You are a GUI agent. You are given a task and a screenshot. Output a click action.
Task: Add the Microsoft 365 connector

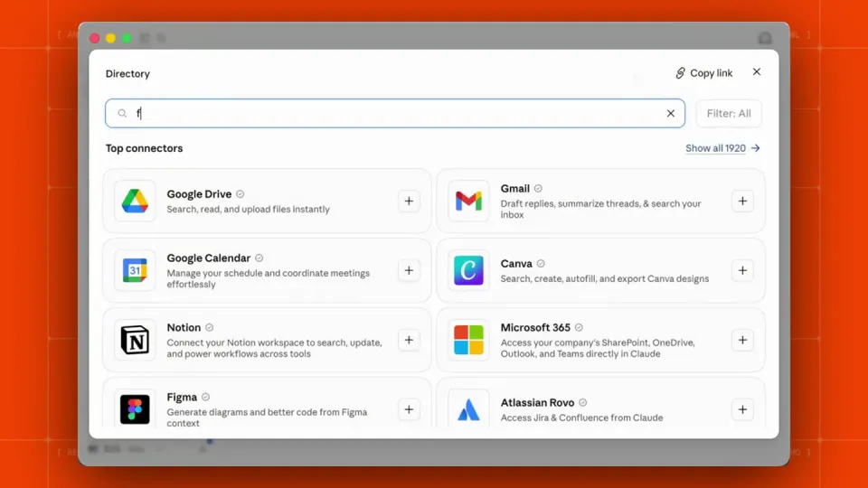click(742, 340)
